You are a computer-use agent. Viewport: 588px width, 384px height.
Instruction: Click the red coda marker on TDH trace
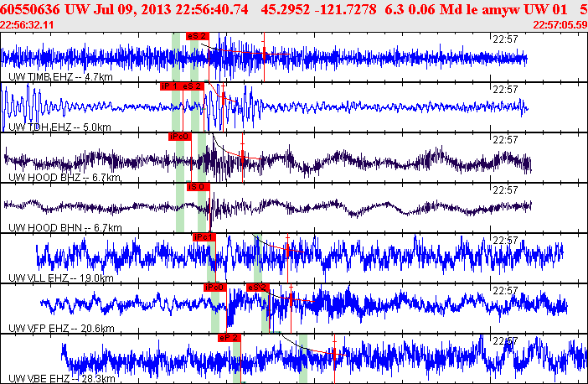coord(223,98)
